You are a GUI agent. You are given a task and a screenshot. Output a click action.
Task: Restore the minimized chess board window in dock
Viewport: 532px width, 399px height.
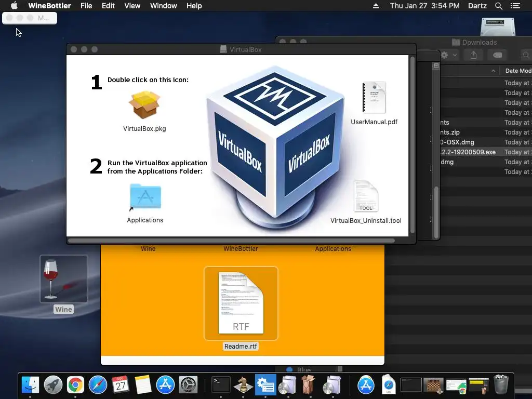[x=433, y=385]
